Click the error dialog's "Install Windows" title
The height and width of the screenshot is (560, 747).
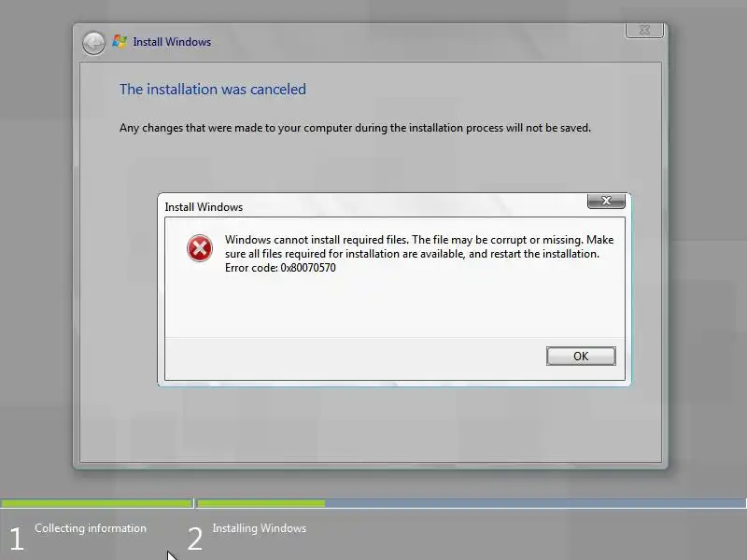(204, 207)
